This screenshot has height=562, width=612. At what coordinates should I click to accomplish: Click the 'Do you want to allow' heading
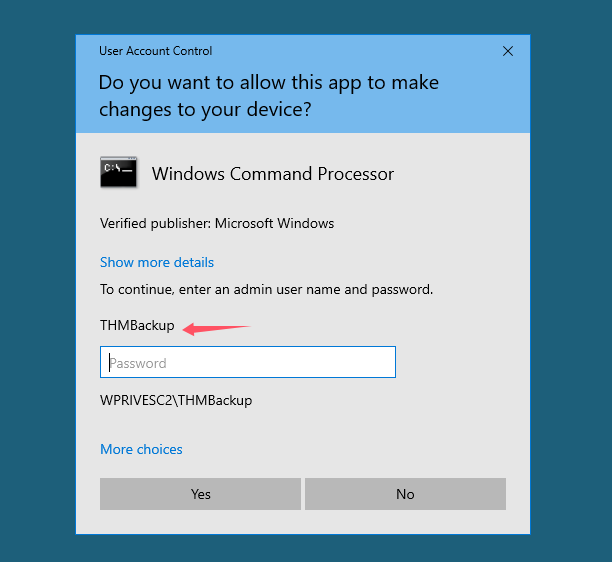tap(268, 82)
